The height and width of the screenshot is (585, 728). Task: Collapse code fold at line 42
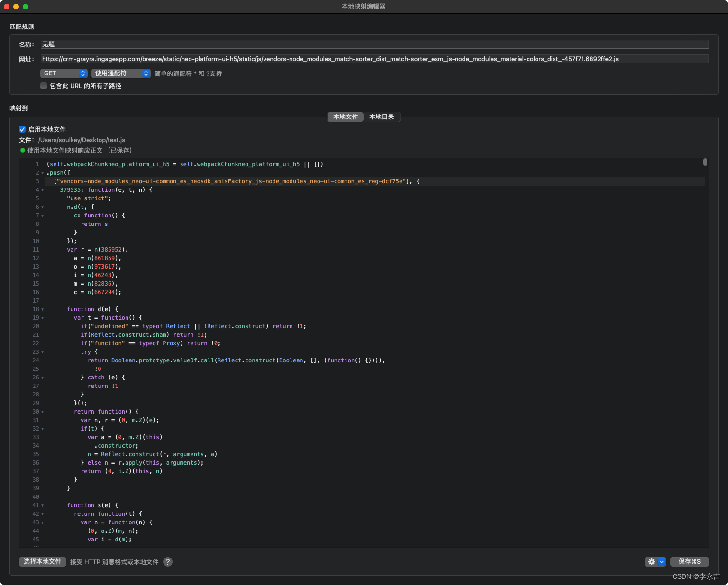click(x=43, y=514)
